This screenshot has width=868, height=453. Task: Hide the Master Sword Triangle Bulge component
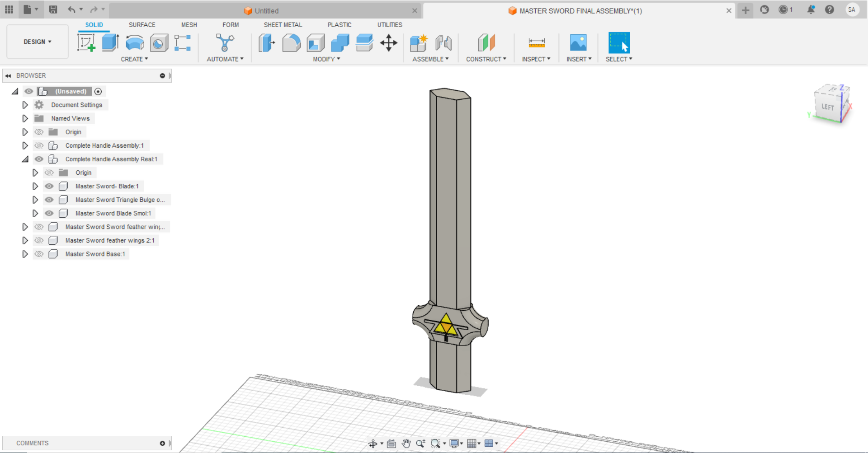click(x=49, y=200)
